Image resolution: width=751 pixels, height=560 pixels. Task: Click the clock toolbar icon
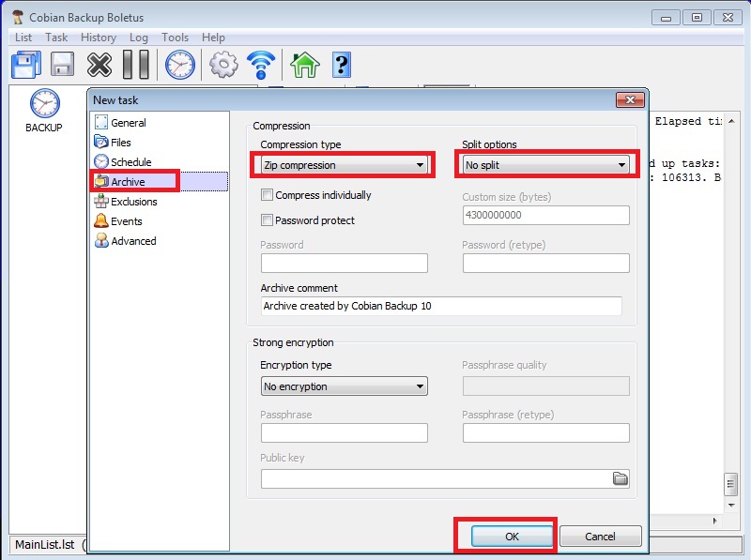pos(180,65)
